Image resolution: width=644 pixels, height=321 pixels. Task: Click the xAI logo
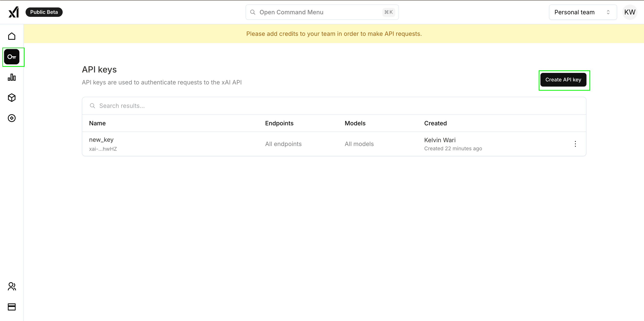tap(13, 12)
